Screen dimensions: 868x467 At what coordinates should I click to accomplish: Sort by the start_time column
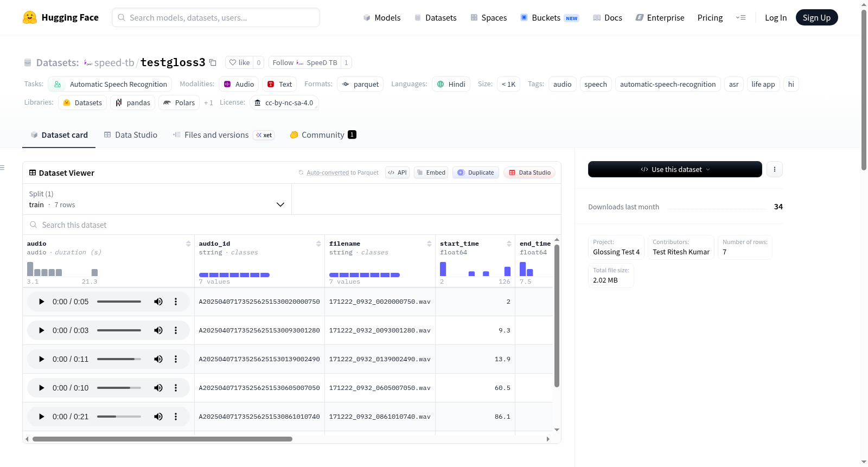[509, 244]
